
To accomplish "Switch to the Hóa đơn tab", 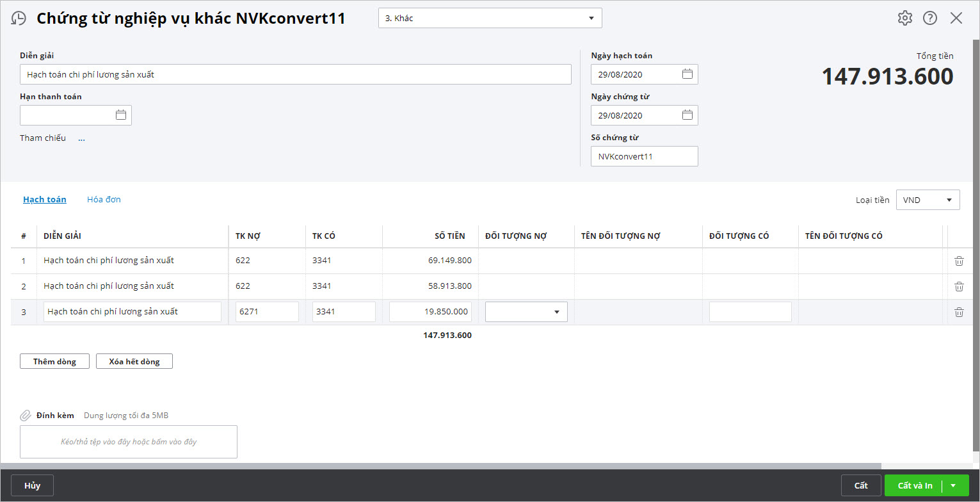I will 104,199.
